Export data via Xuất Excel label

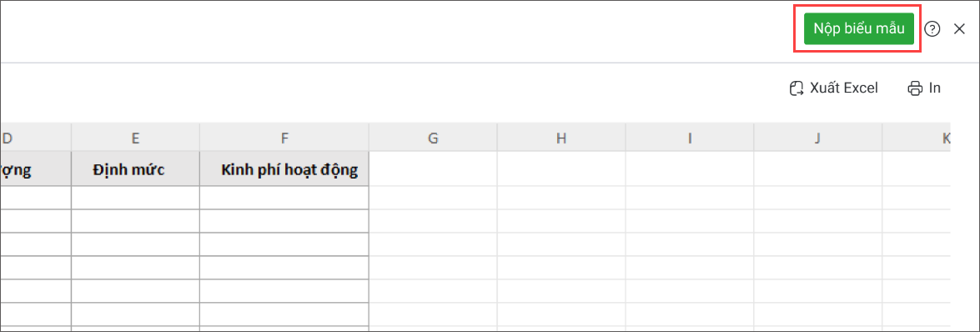[x=844, y=88]
